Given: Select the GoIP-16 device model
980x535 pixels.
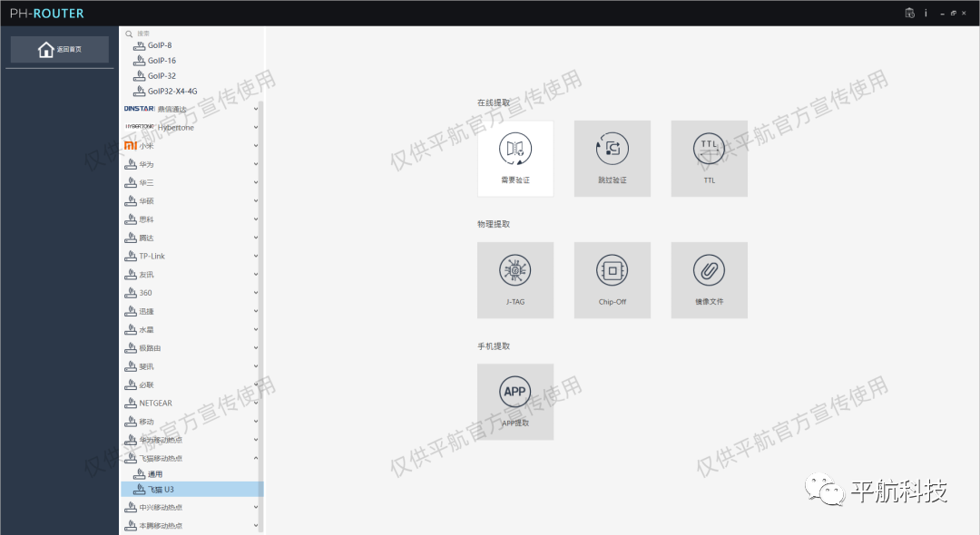Looking at the screenshot, I should click(191, 61).
